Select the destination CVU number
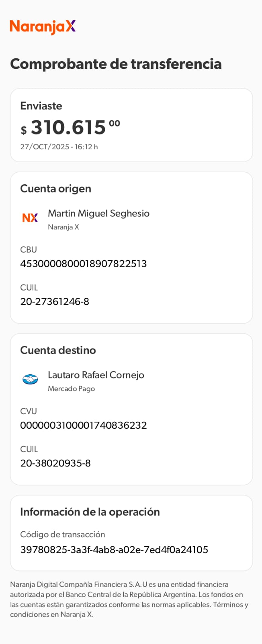This screenshot has width=262, height=644. pyautogui.click(x=83, y=425)
